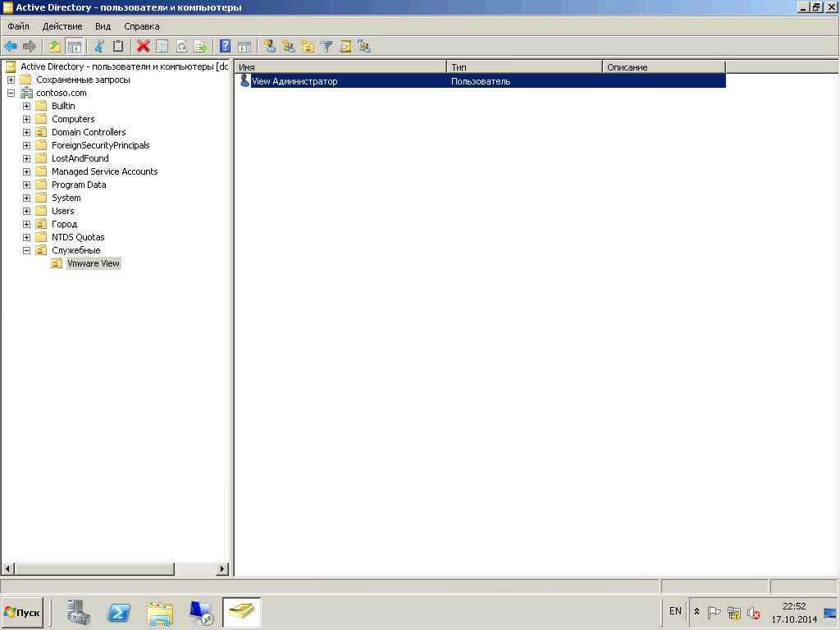Create a new group via toolbar icon
The image size is (840, 630).
[x=289, y=47]
